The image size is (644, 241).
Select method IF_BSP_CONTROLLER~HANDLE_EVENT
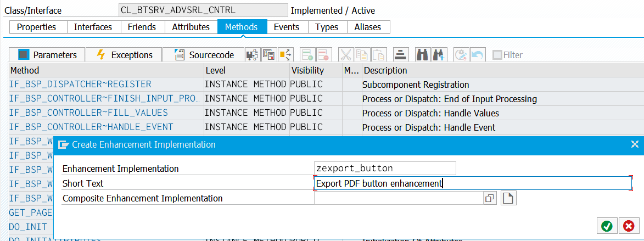click(x=91, y=127)
